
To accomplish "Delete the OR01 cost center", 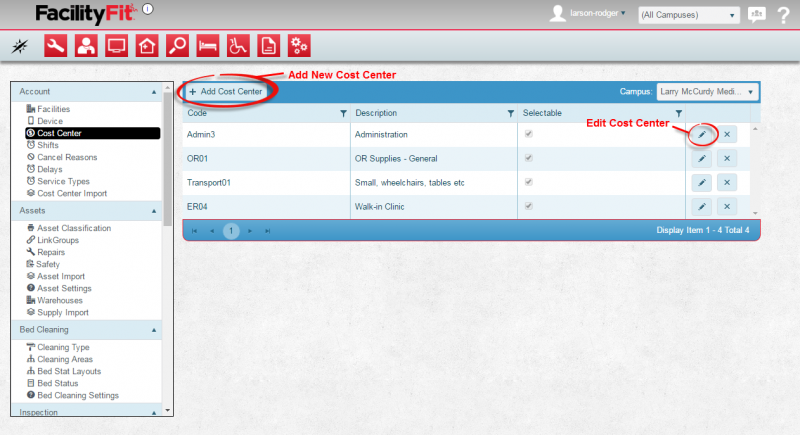I will click(x=727, y=159).
